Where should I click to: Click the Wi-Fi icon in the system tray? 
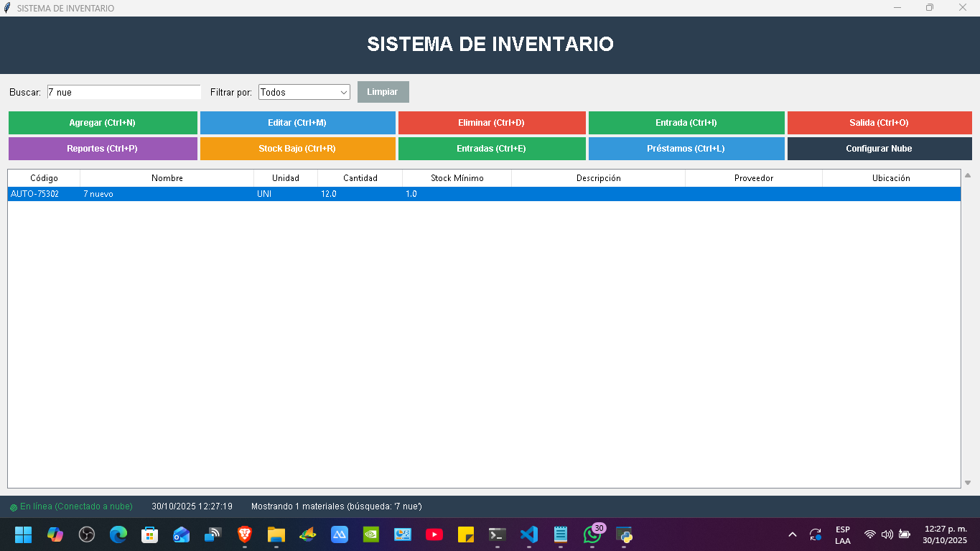pyautogui.click(x=869, y=534)
